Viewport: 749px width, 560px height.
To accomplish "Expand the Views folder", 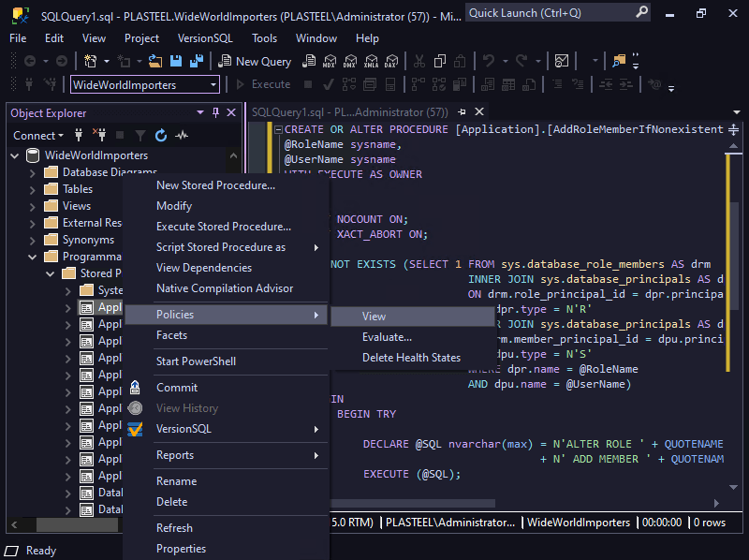I will [x=32, y=206].
